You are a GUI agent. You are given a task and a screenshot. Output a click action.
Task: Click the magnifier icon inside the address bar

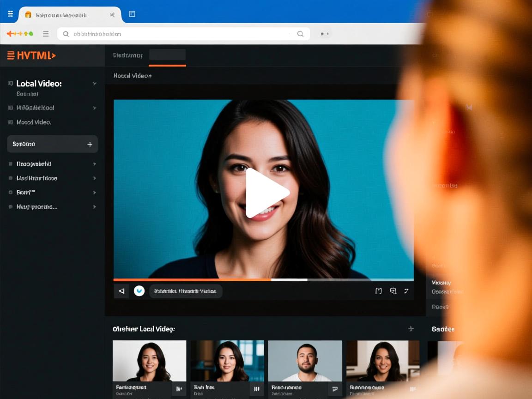click(x=300, y=34)
